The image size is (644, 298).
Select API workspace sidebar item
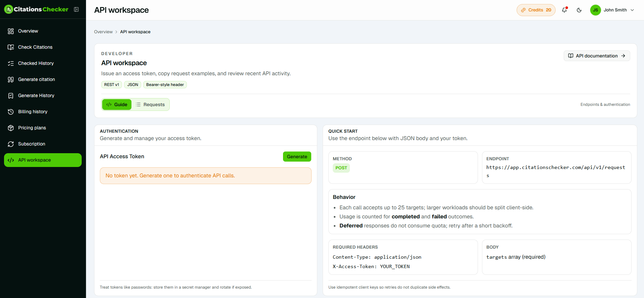(43, 160)
